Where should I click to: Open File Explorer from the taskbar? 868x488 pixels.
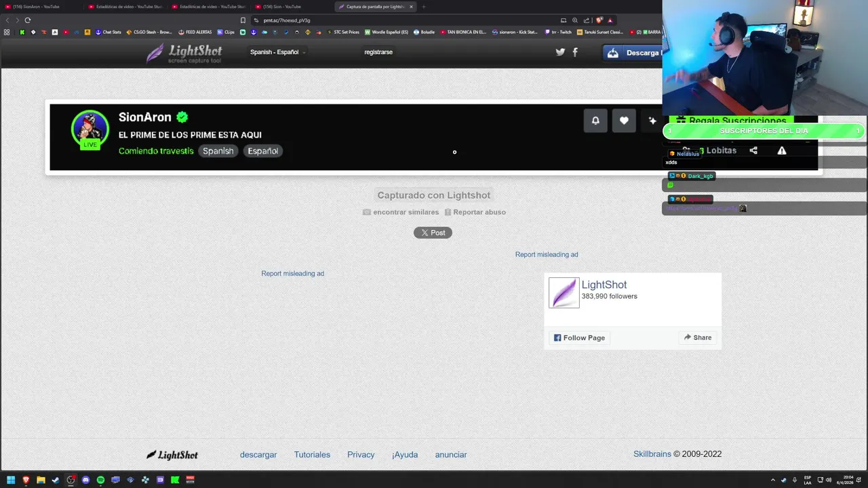click(41, 480)
